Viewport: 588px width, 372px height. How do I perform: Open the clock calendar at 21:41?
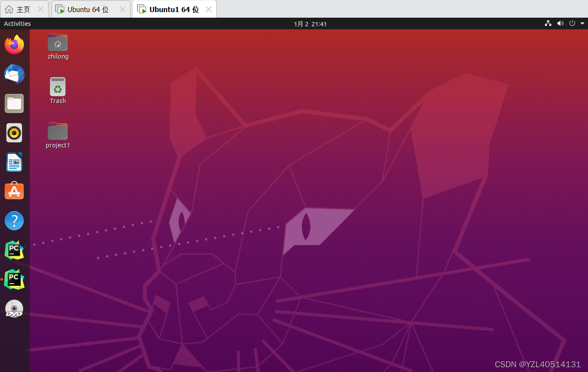point(310,24)
